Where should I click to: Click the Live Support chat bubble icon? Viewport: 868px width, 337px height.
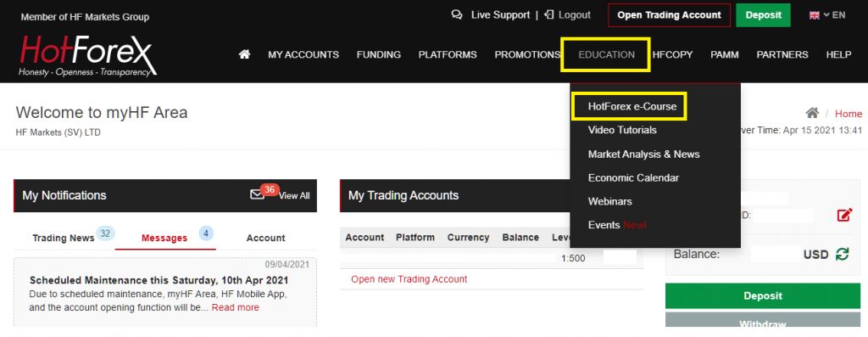click(457, 15)
